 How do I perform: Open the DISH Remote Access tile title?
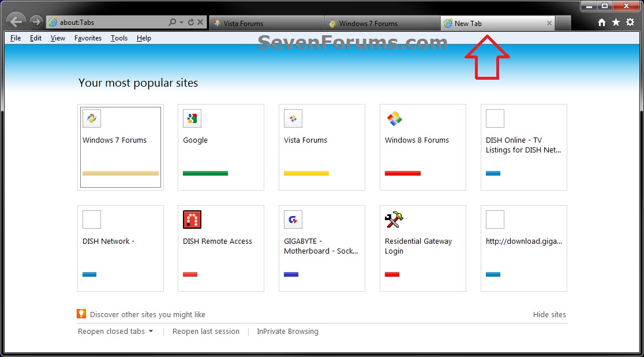tap(218, 241)
